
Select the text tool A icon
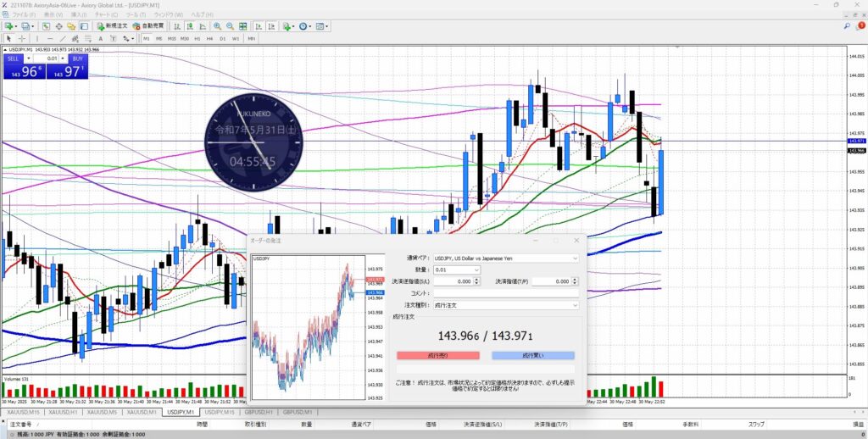(101, 39)
